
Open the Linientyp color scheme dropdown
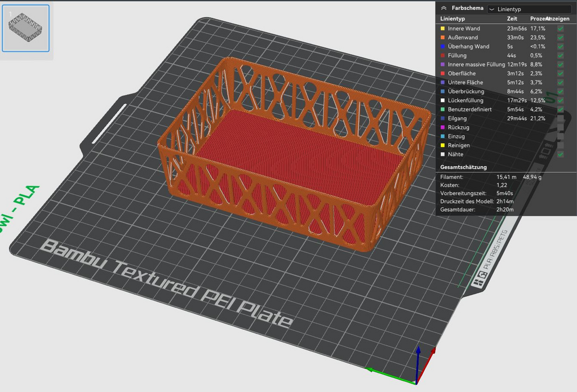pos(529,9)
